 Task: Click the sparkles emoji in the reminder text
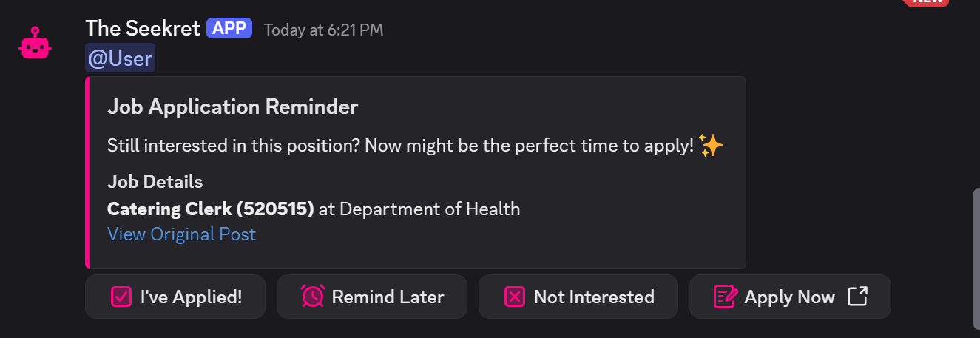(711, 146)
